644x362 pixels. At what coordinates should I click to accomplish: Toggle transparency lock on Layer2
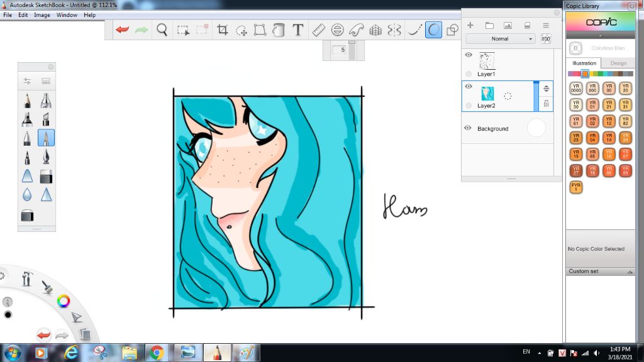[x=469, y=106]
